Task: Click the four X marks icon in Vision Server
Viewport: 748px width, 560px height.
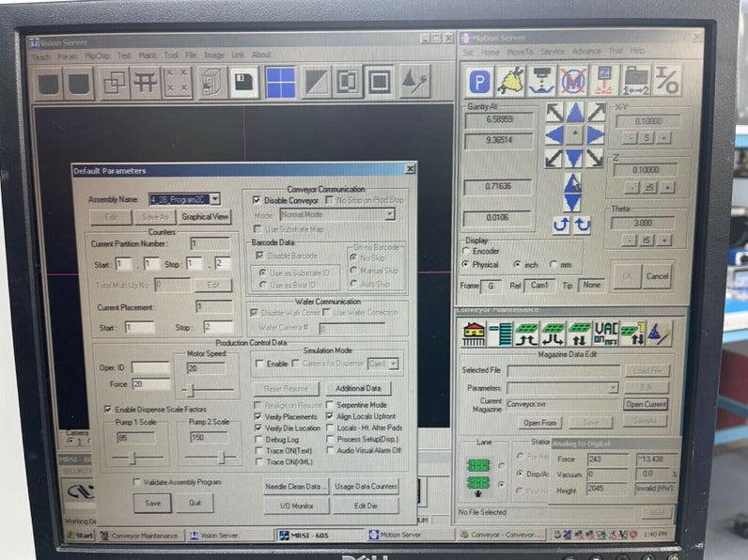Action: 177,81
